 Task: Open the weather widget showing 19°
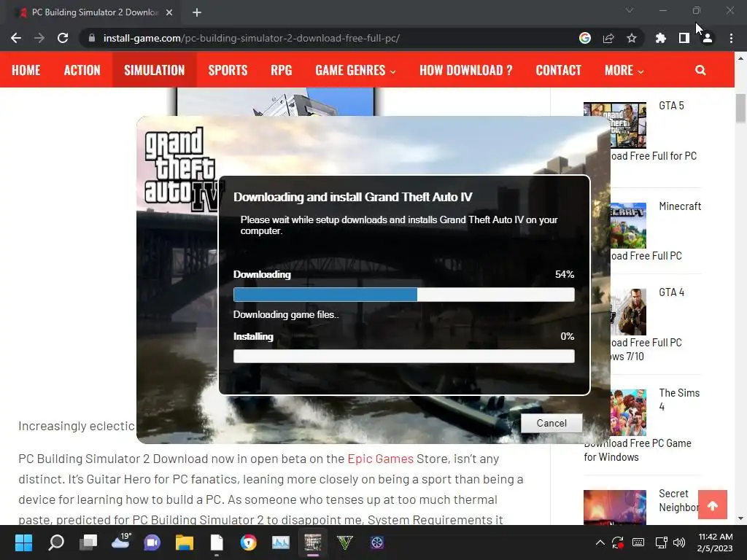point(120,541)
